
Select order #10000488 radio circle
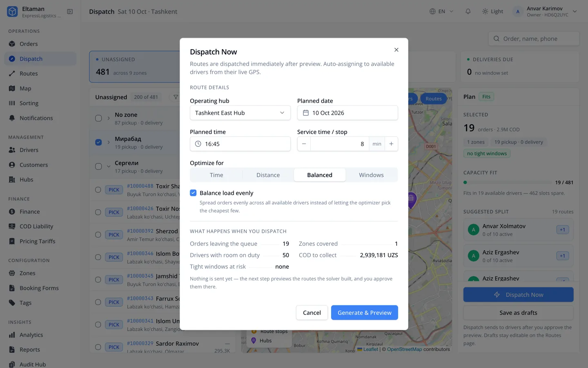[98, 190]
